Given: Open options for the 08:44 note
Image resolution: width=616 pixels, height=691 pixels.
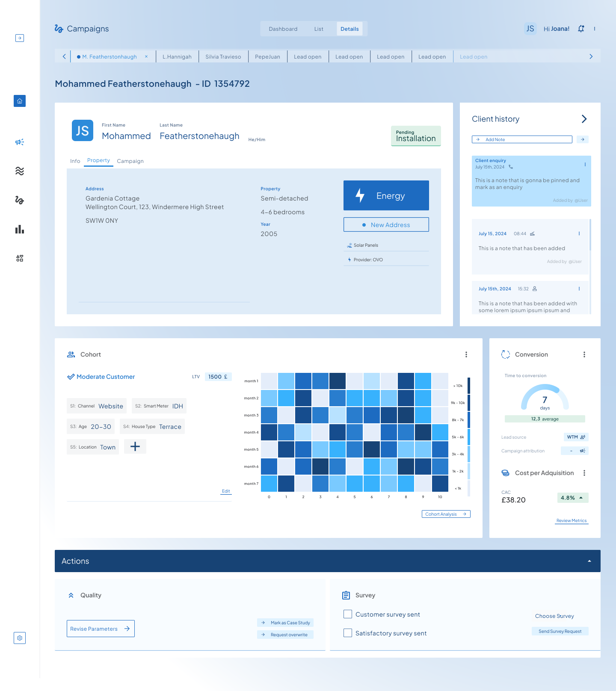Looking at the screenshot, I should tap(579, 233).
